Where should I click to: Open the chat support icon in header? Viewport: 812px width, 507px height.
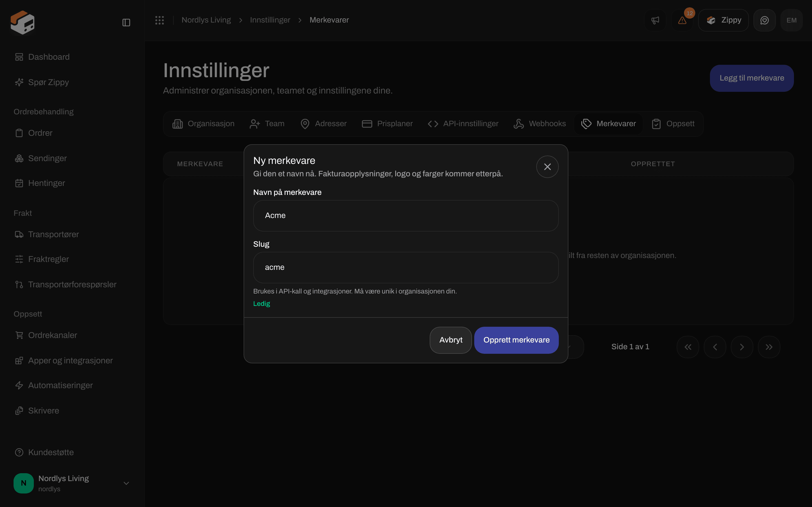tap(764, 20)
